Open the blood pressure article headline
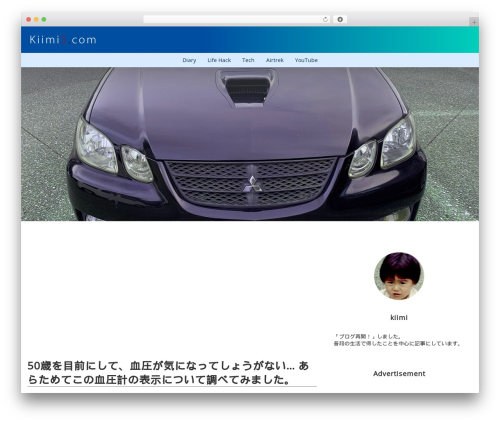500x423 pixels. point(168,373)
